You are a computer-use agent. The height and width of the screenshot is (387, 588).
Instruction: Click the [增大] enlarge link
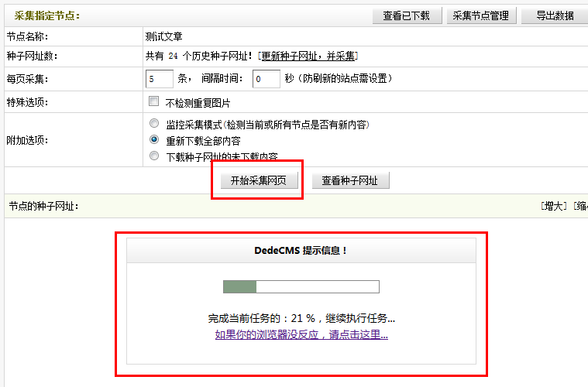pyautogui.click(x=553, y=207)
